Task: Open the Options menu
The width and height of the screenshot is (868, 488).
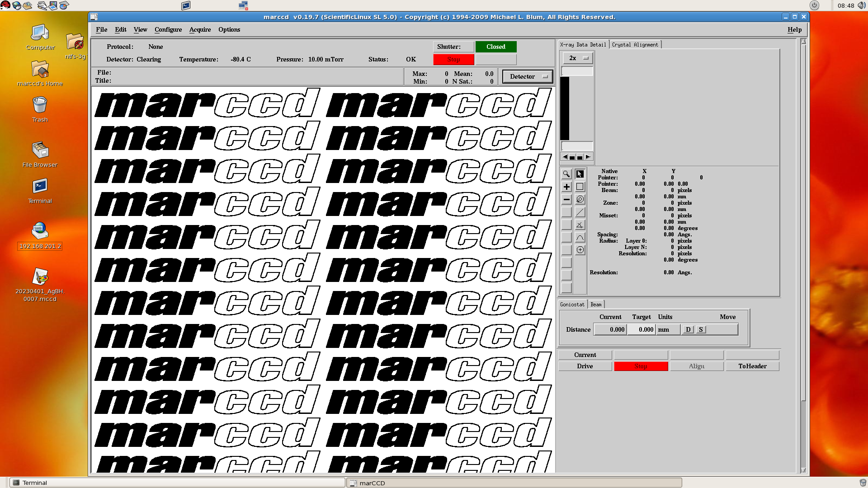Action: coord(229,29)
